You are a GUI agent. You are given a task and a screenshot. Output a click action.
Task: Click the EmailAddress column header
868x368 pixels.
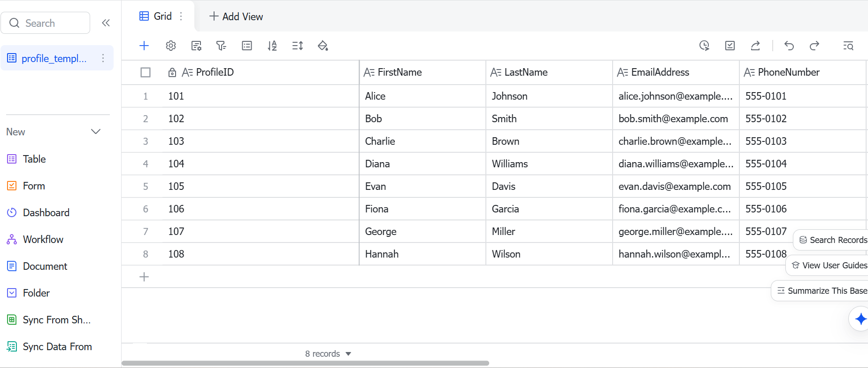(676, 72)
